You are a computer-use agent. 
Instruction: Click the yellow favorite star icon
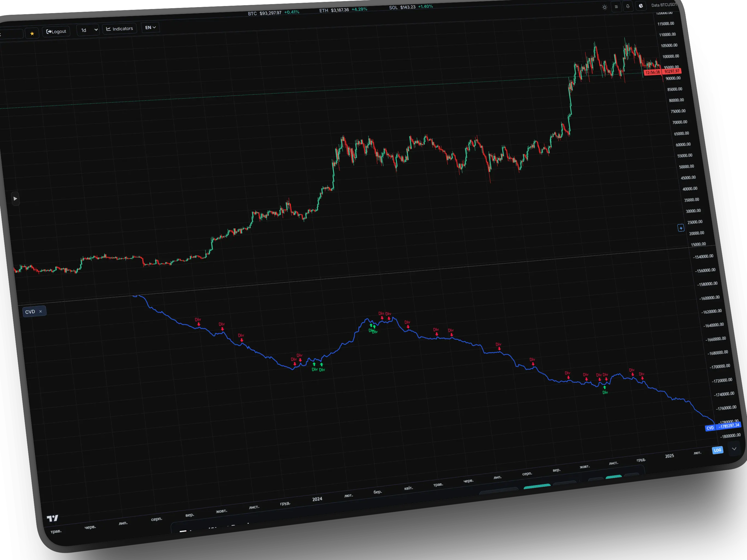(32, 33)
